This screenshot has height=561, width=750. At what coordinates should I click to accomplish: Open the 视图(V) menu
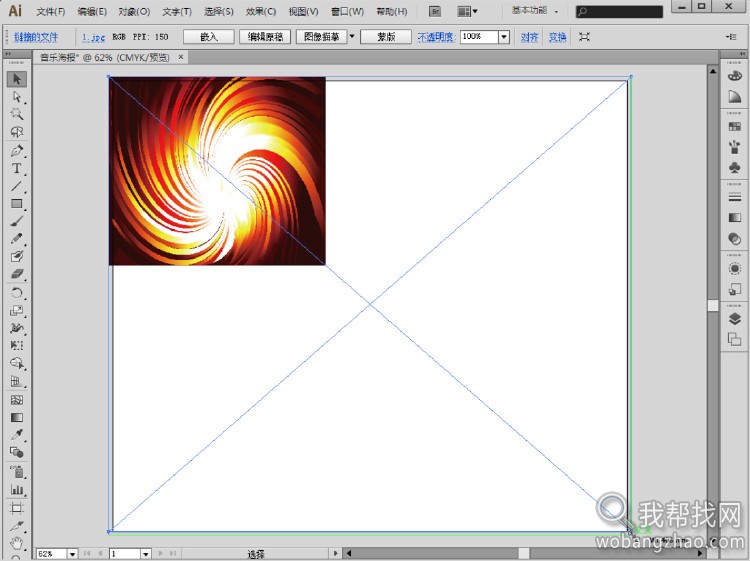[303, 11]
